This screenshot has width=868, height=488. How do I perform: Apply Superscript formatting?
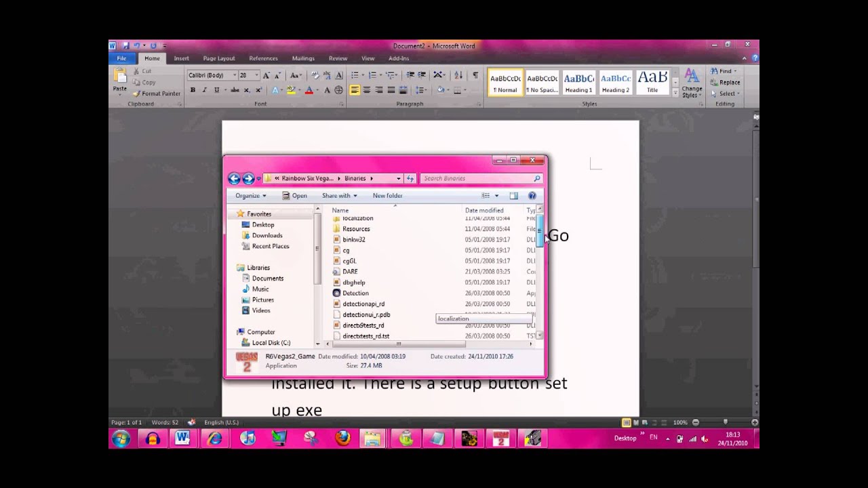coord(258,90)
